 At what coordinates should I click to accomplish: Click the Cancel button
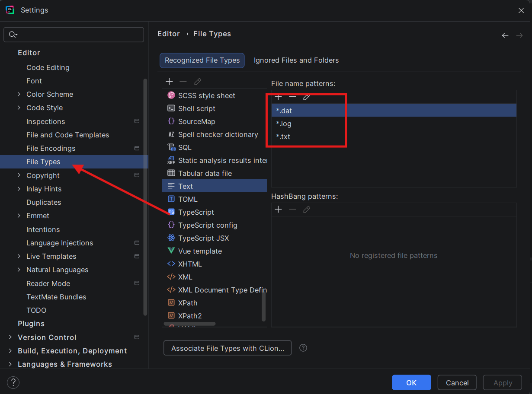457,382
